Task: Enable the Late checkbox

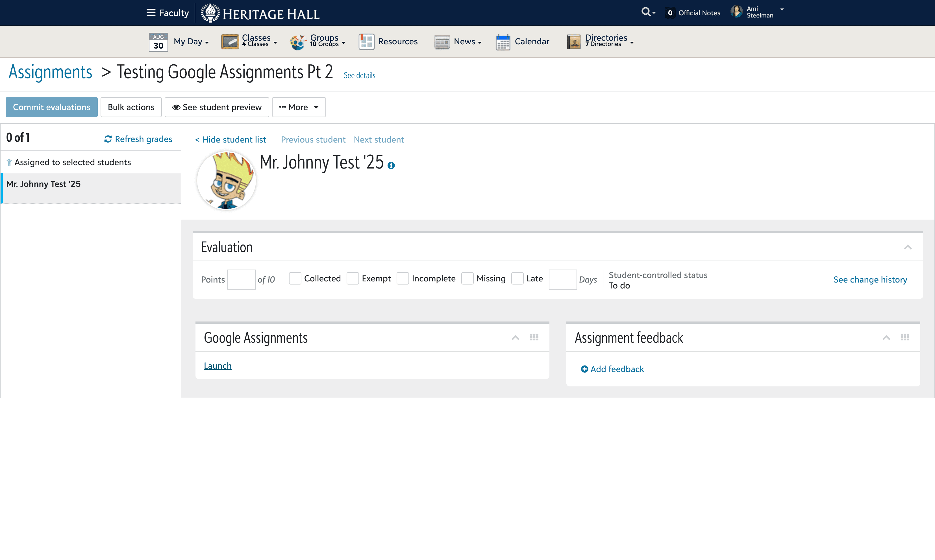Action: point(517,279)
